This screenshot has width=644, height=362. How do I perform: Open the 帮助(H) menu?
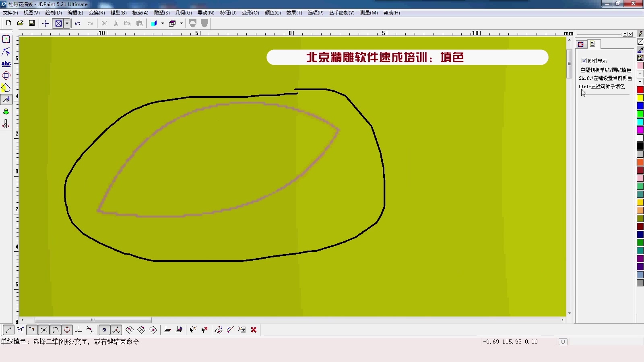pyautogui.click(x=391, y=12)
